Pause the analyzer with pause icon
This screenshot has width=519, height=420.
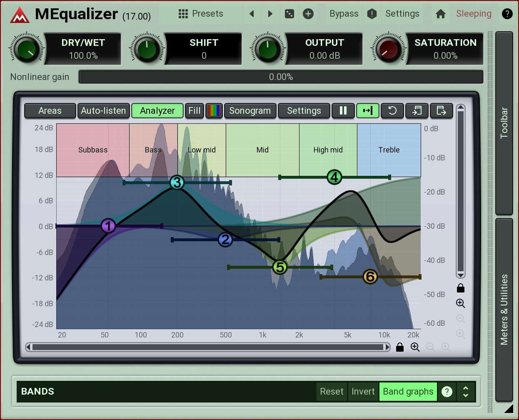[x=343, y=111]
